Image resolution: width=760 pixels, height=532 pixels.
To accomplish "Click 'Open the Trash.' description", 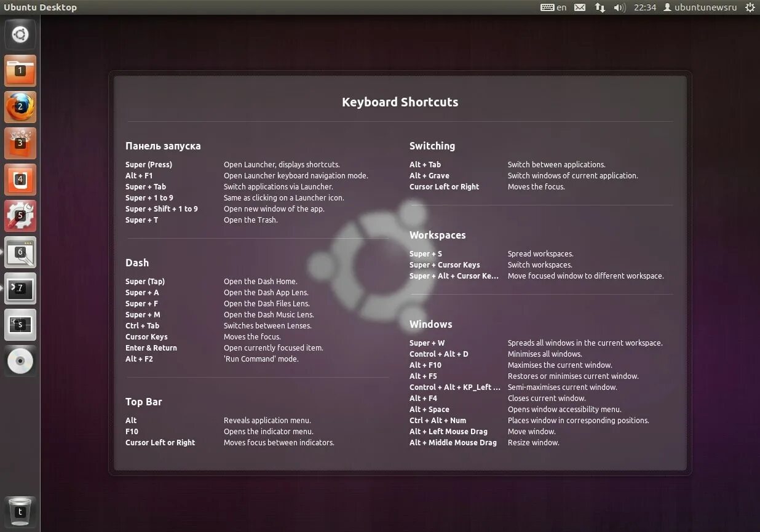I will (x=251, y=220).
